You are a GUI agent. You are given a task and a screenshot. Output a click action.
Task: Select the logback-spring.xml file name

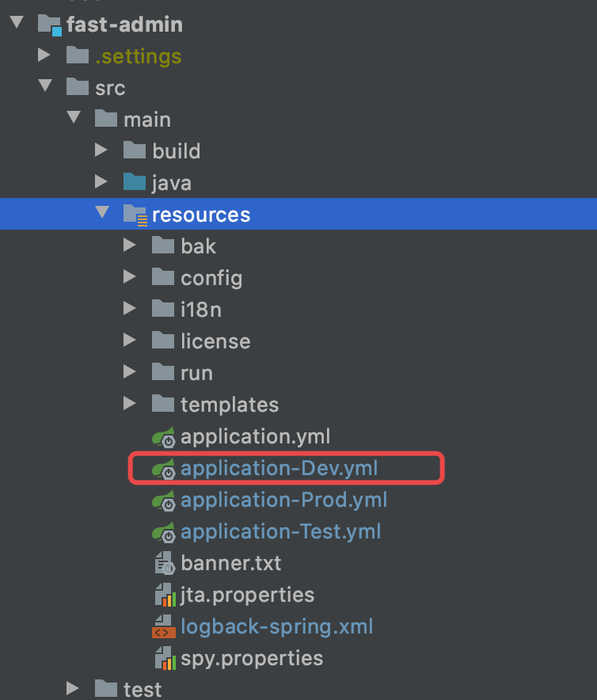[x=276, y=626]
